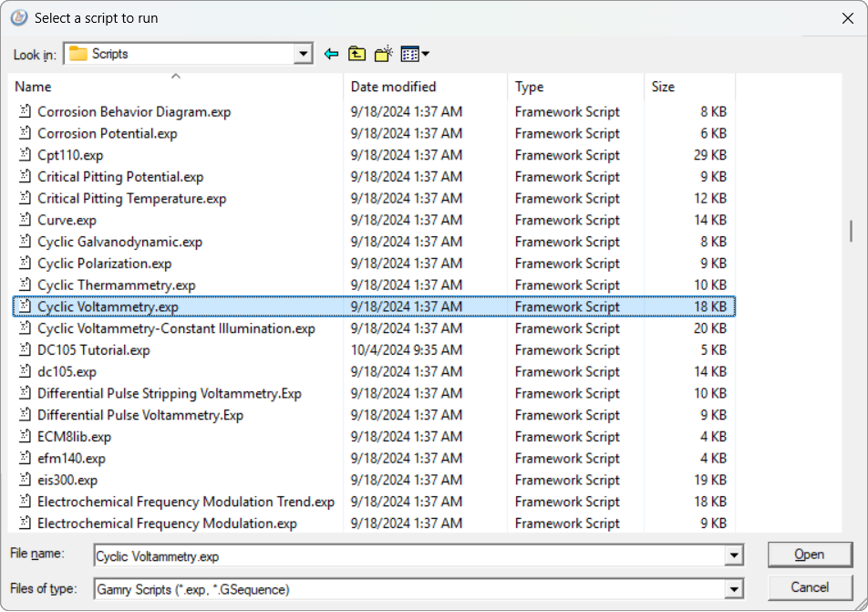The width and height of the screenshot is (868, 612).
Task: Click the 29 KB size of Cpt110.exp
Action: coord(710,155)
